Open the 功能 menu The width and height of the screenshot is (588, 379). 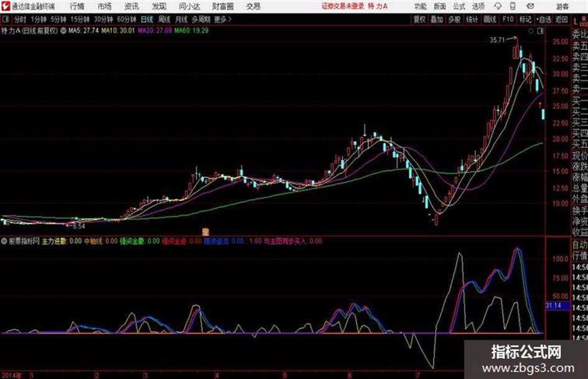(421, 6)
